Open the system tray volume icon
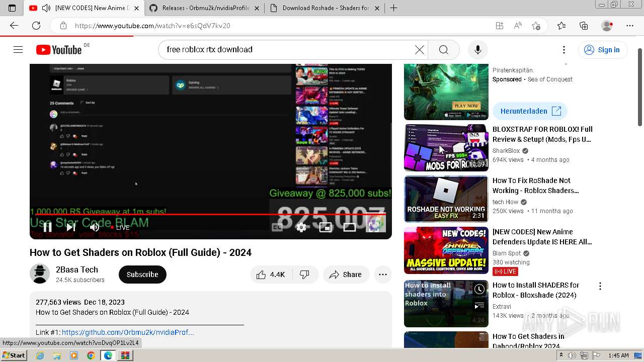This screenshot has height=362, width=644. [572, 355]
